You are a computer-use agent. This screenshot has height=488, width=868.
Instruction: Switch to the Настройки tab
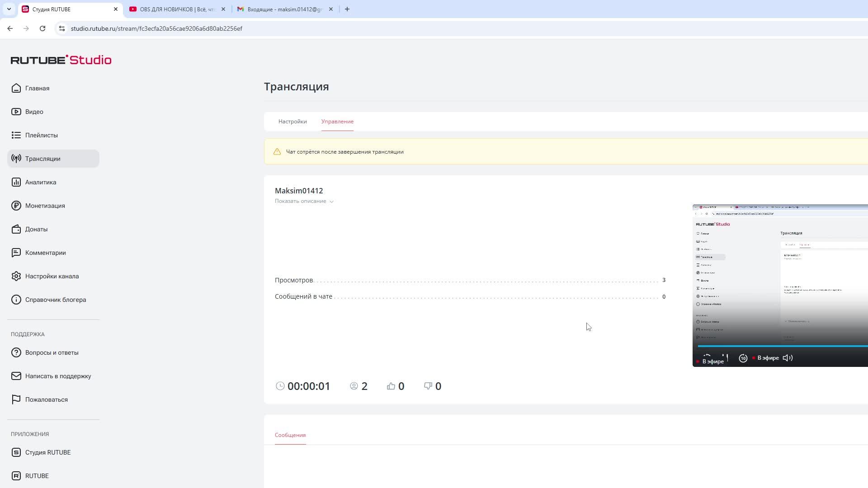292,122
